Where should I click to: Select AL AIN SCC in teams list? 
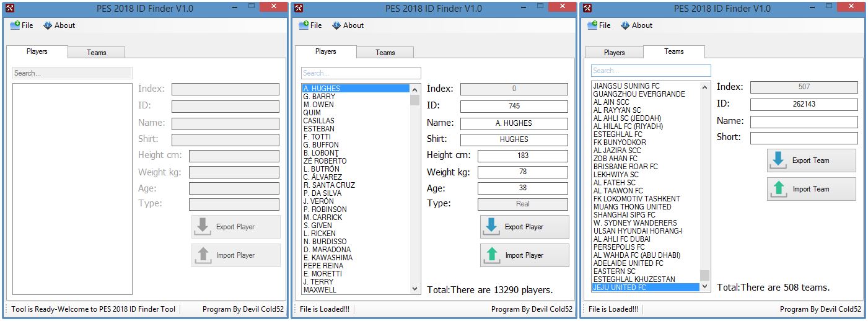click(x=646, y=102)
